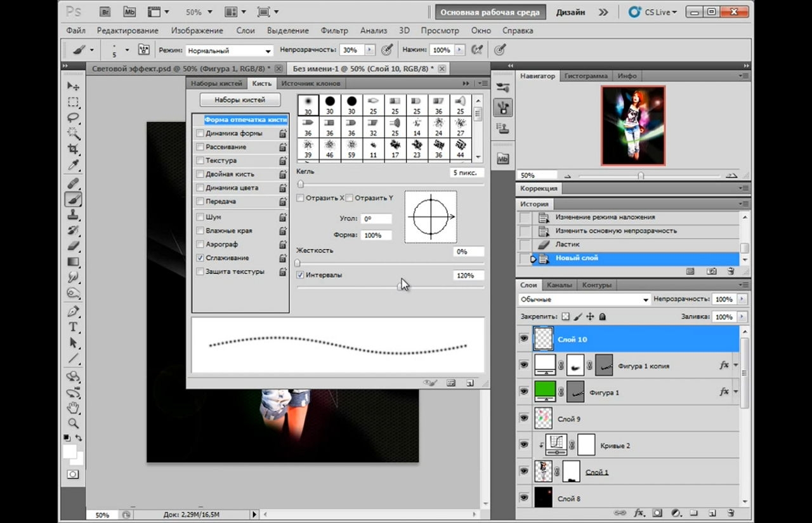The image size is (812, 523).
Task: Open the brush opacity 30% slider arrow
Action: 369,50
